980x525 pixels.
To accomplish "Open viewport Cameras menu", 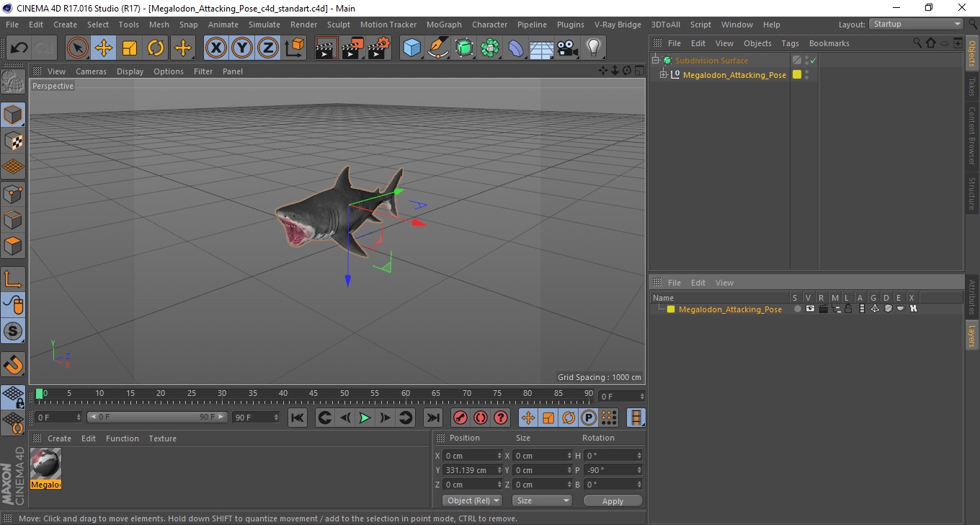I will 91,71.
